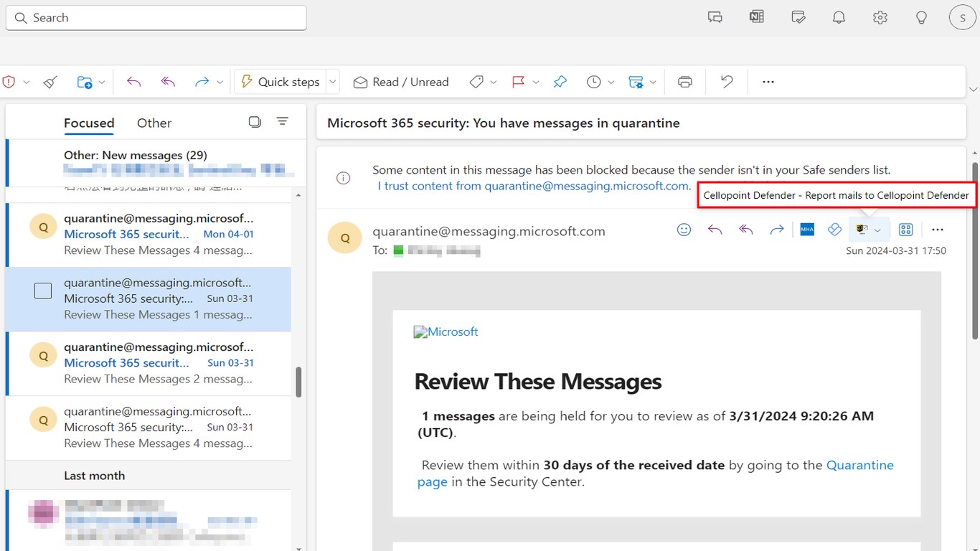Screen dimensions: 980x551
Task: Click the Rules icon with the gear
Action: (x=636, y=82)
